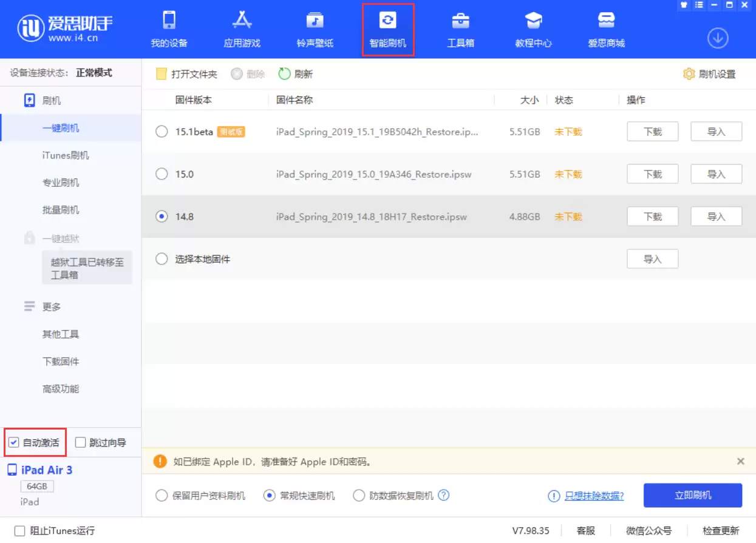
Task: Click the 大小 column header
Action: click(x=530, y=100)
